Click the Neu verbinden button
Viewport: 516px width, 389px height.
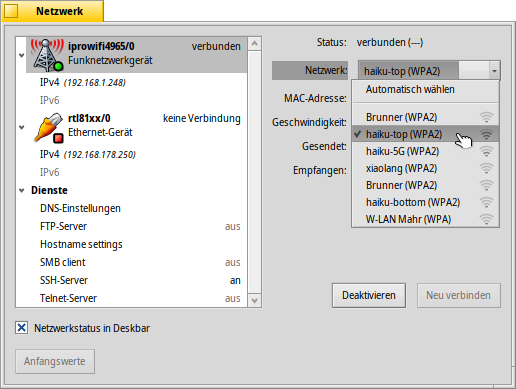pyautogui.click(x=458, y=295)
